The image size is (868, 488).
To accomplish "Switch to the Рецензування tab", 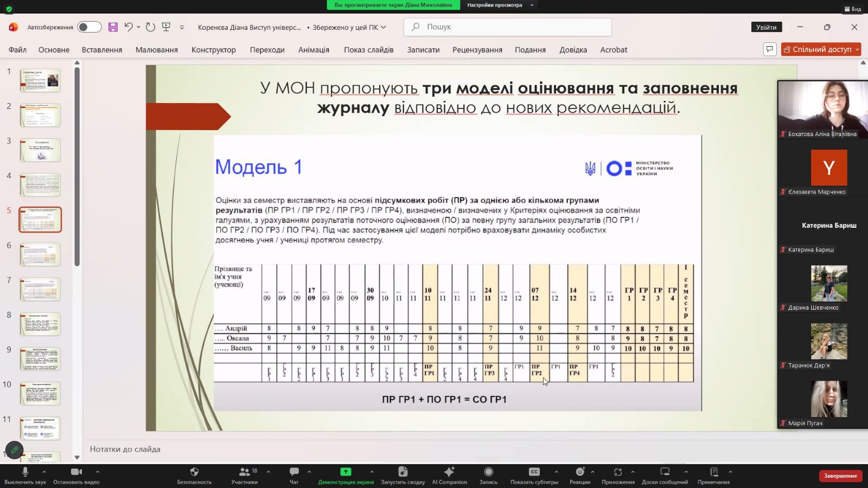I will coord(477,50).
